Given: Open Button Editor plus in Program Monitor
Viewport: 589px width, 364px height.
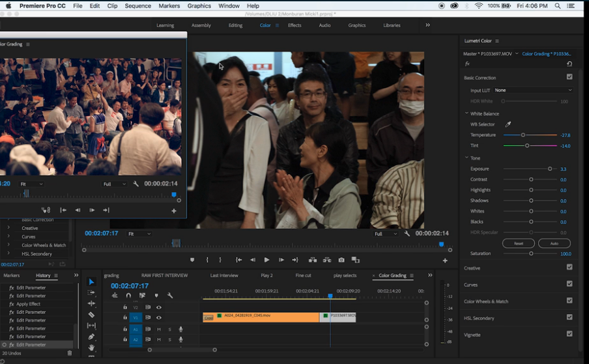Looking at the screenshot, I should click(445, 260).
